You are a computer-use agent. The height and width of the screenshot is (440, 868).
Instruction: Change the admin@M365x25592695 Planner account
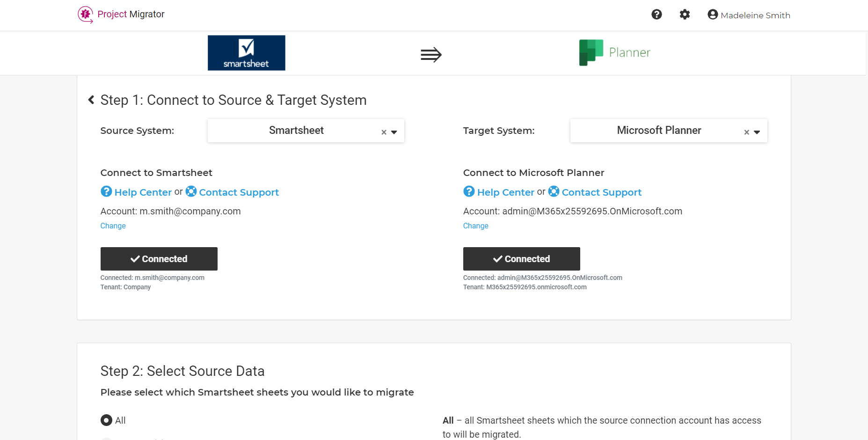click(475, 226)
